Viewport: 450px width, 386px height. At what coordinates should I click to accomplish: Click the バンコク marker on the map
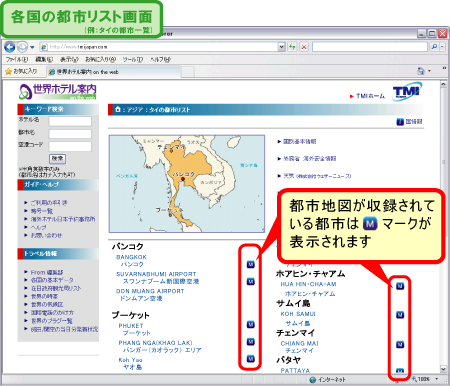coord(183,179)
